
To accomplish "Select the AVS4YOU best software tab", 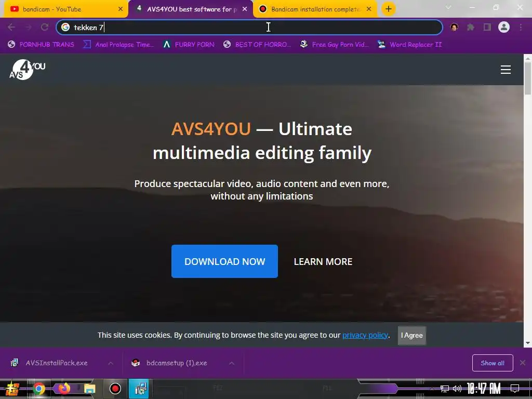I will (190, 9).
